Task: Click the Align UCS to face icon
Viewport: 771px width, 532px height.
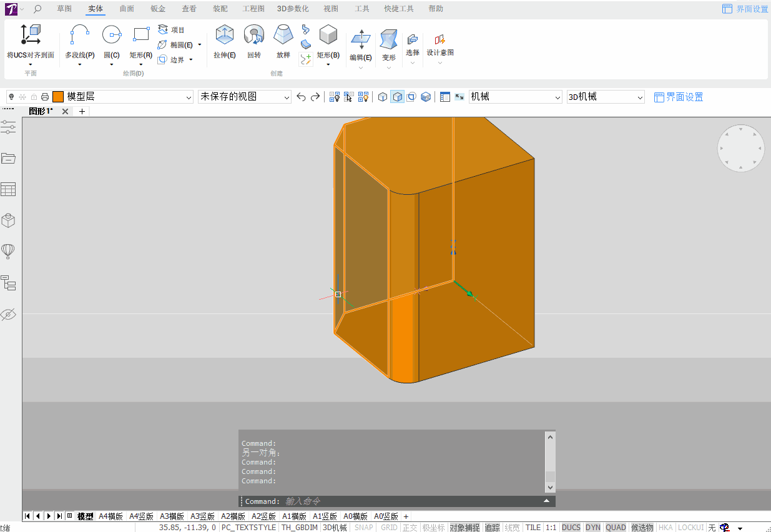Action: [x=31, y=34]
